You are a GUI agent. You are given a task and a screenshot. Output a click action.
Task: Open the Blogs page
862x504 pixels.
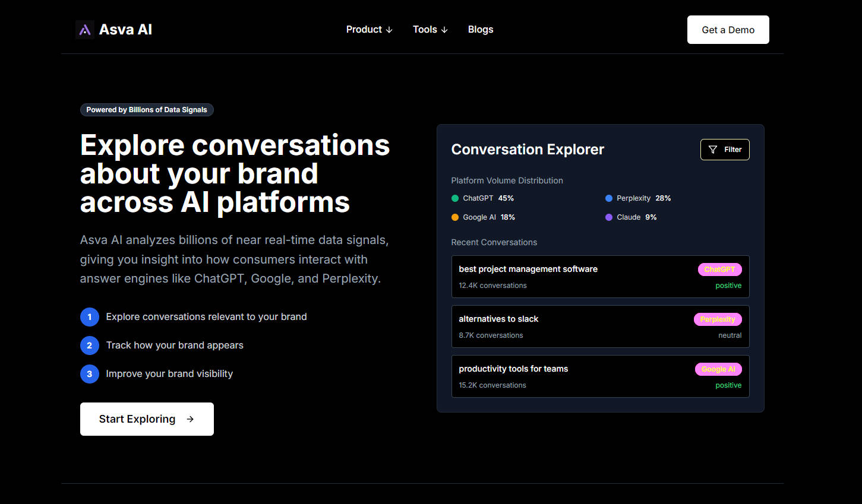point(481,30)
